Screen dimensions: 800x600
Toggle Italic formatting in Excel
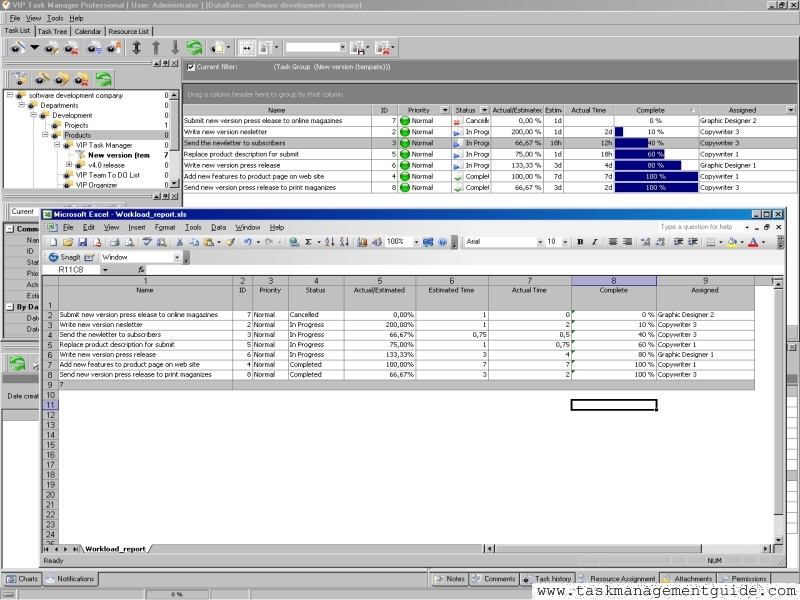click(594, 242)
